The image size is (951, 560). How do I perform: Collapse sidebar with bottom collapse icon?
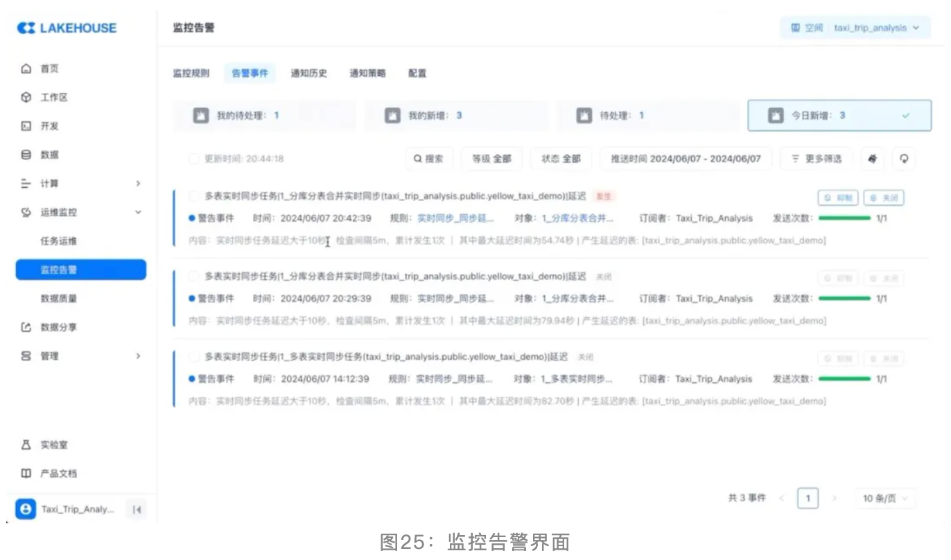coord(137,510)
